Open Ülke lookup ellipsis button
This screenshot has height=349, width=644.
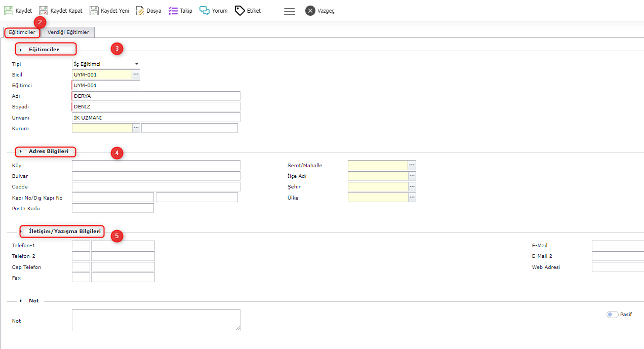(412, 197)
